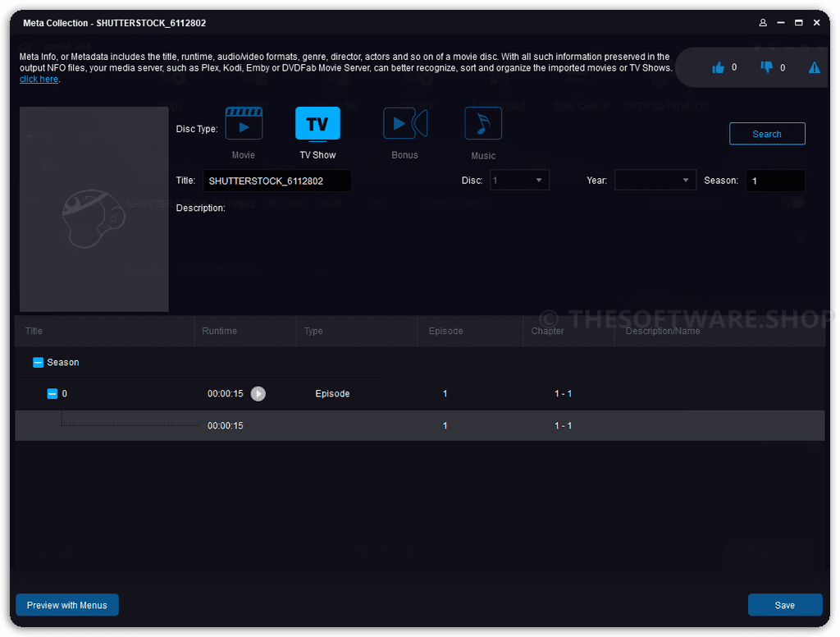Click the warning triangle icon
The height and width of the screenshot is (637, 840).
click(x=815, y=67)
